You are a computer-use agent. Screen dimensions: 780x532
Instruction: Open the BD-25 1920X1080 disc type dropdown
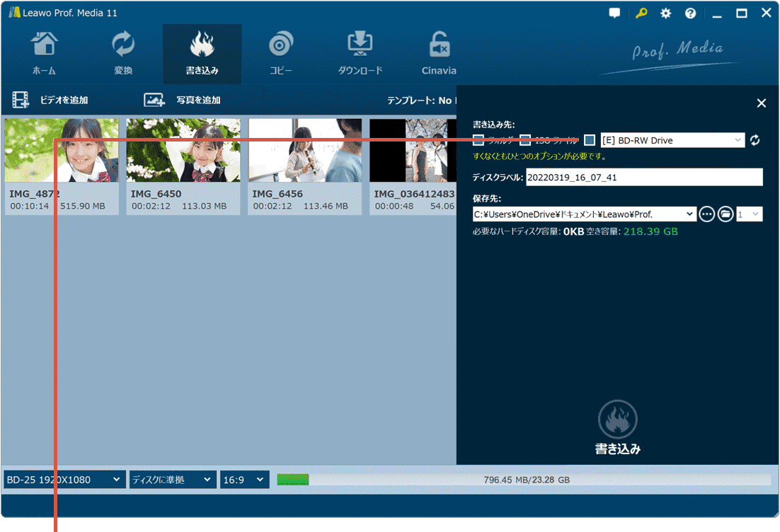click(64, 480)
